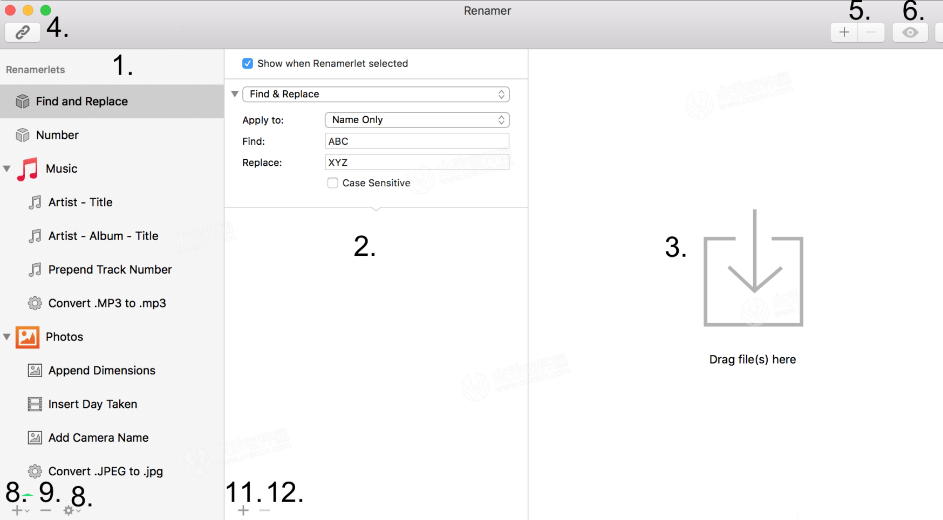The width and height of the screenshot is (943, 520).
Task: Add a renamerlet with sidebar plus button
Action: pyautogui.click(x=18, y=510)
